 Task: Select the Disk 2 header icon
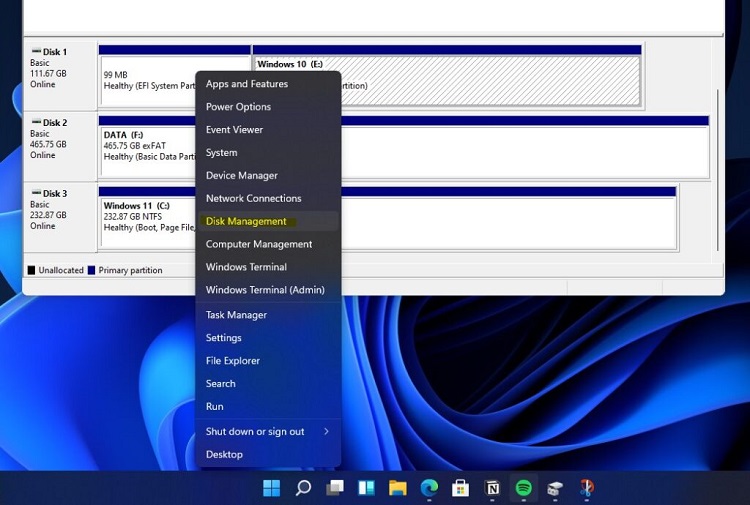coord(36,121)
